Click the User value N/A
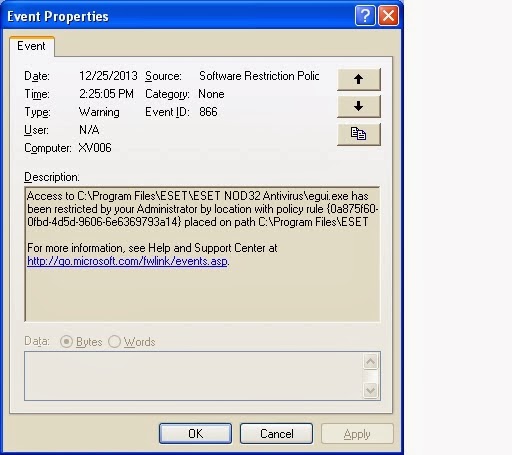This screenshot has width=512, height=455. 89,130
